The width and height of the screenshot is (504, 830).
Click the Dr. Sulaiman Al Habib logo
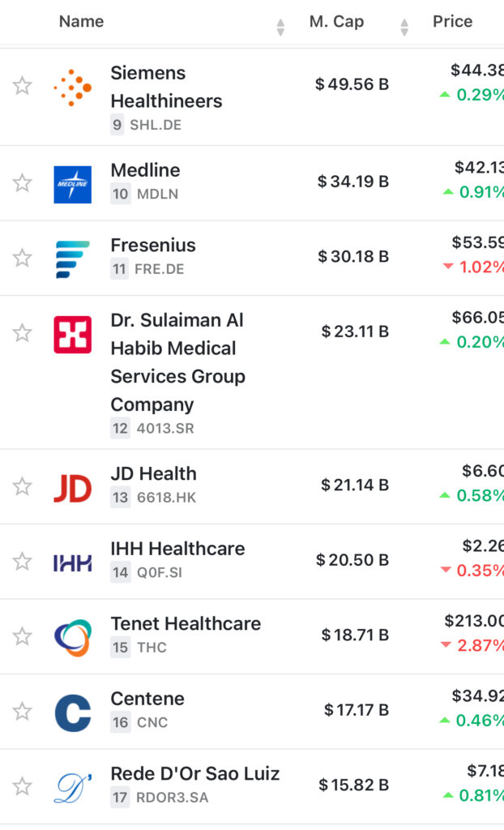tap(72, 335)
